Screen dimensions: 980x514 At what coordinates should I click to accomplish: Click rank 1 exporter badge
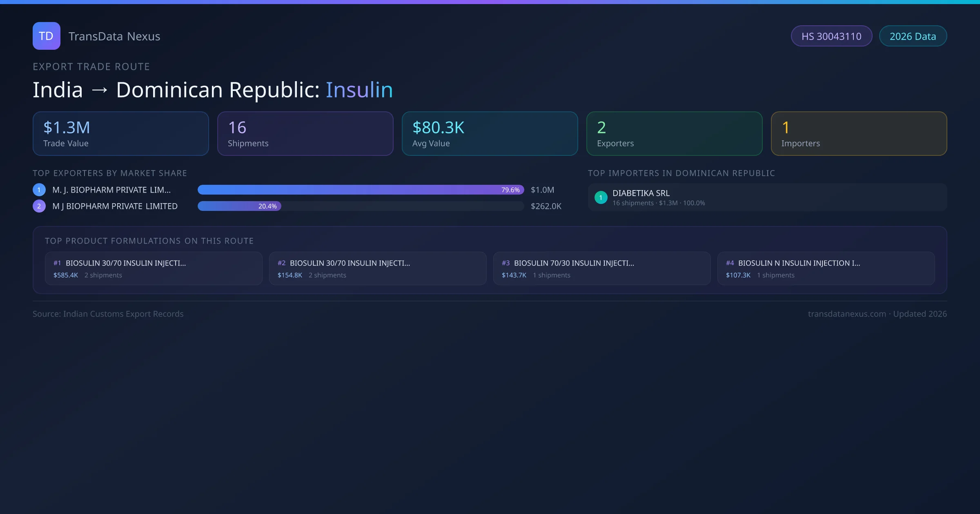39,190
